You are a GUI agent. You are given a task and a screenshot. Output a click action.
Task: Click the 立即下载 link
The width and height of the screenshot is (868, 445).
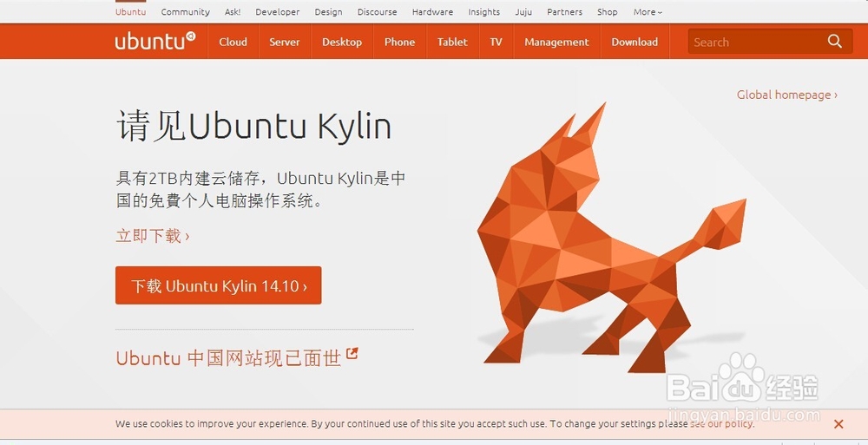click(153, 236)
